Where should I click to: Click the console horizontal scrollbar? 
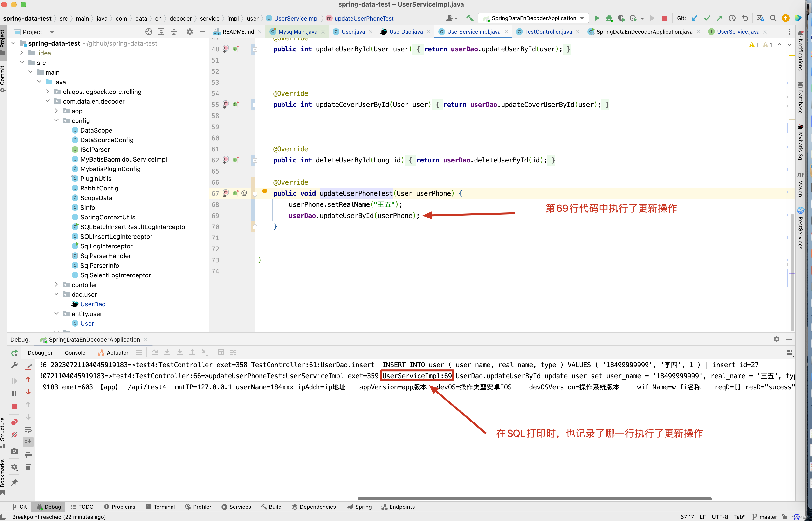click(x=535, y=499)
